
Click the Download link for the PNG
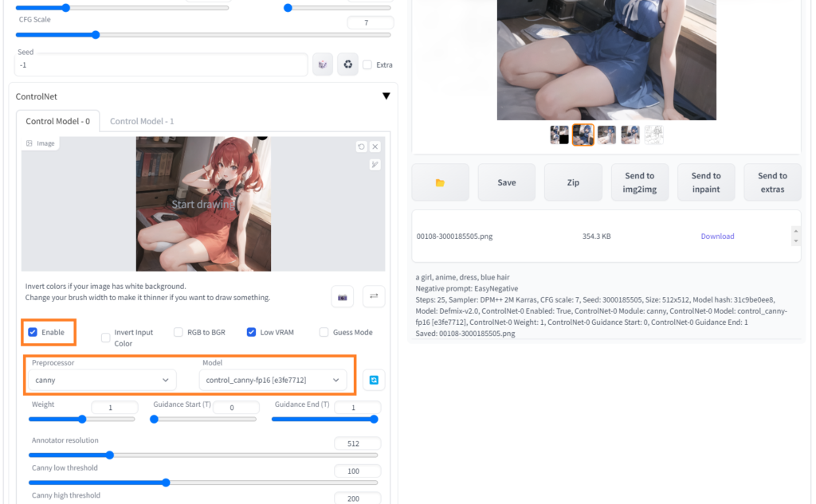(717, 236)
